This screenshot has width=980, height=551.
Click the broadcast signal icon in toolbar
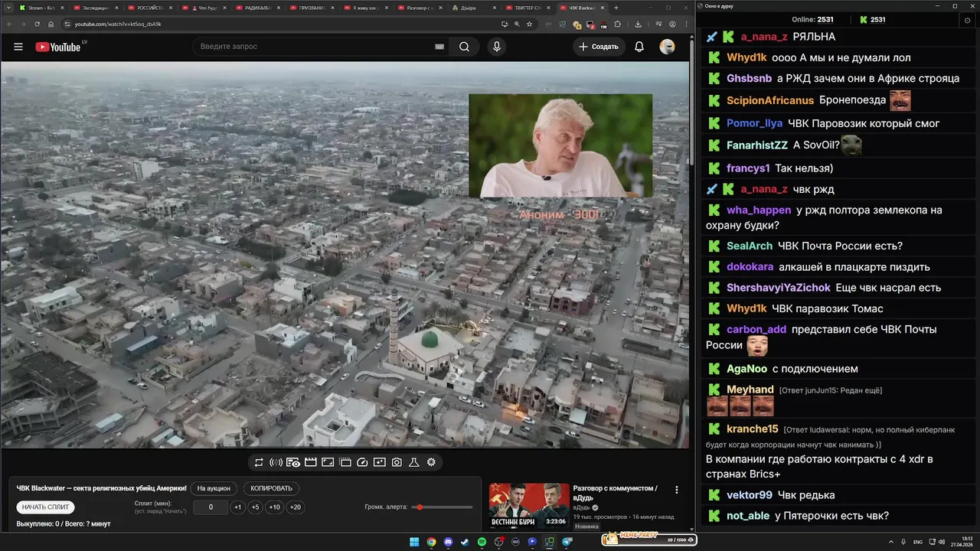point(276,462)
